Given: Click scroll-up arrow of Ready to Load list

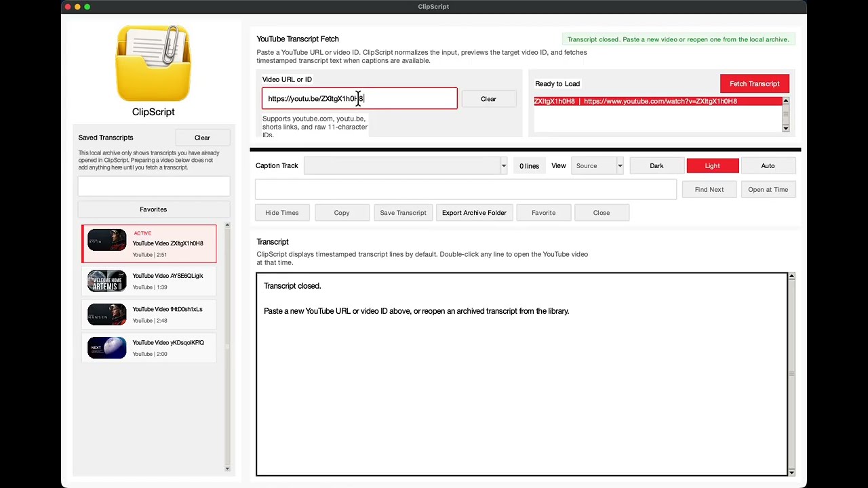Looking at the screenshot, I should pyautogui.click(x=785, y=102).
